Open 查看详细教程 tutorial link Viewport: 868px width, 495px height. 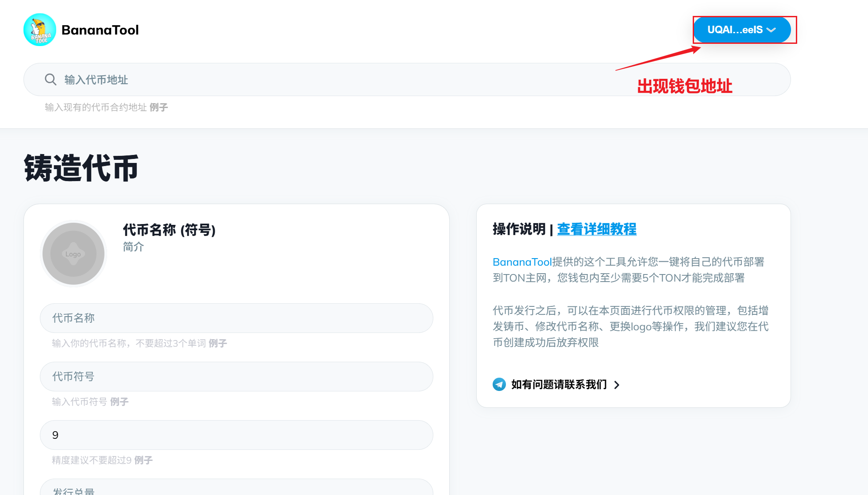pyautogui.click(x=596, y=229)
